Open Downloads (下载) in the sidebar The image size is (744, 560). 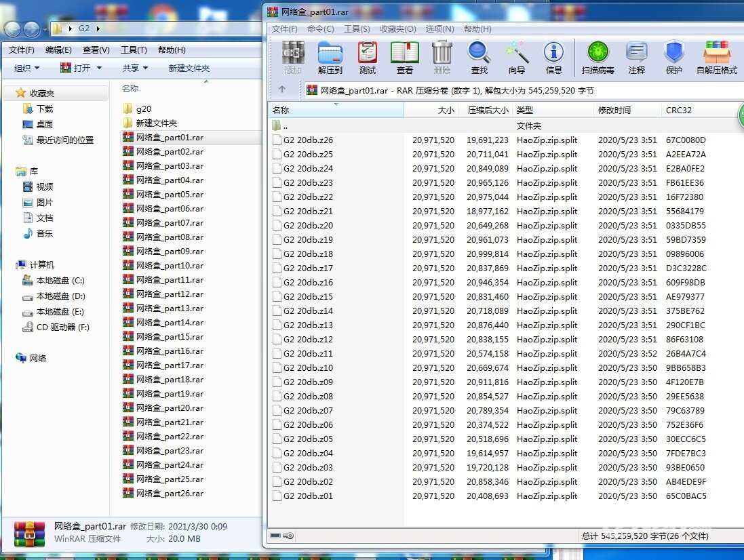[38, 108]
